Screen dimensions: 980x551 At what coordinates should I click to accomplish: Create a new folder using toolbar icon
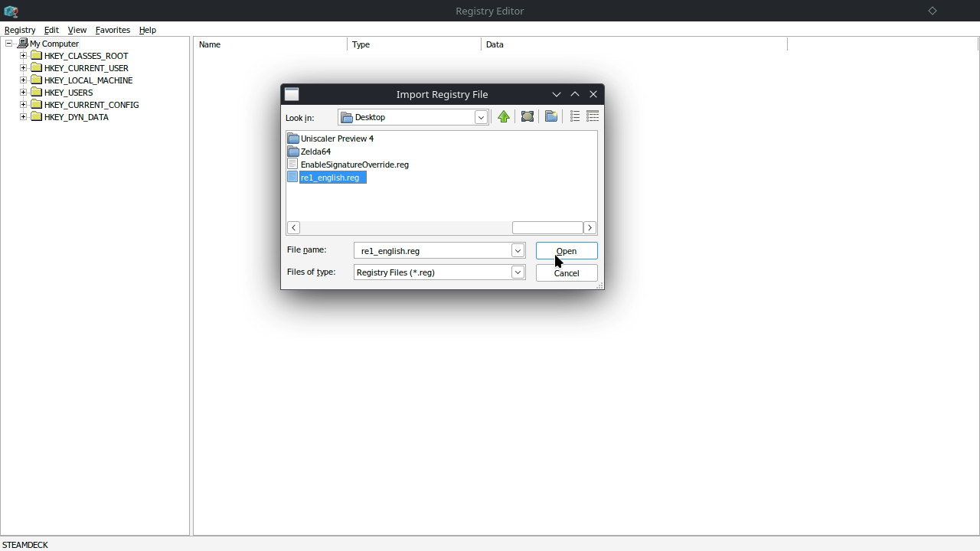tap(551, 117)
